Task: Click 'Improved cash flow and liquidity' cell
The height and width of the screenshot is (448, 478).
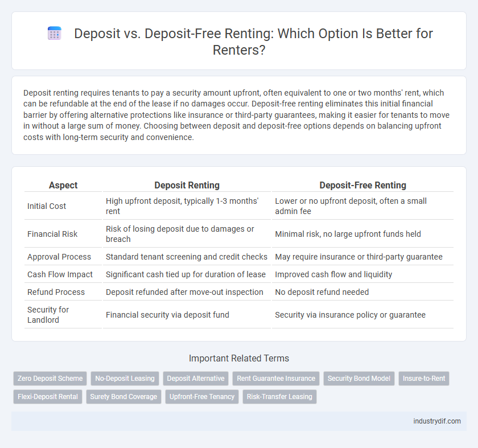Action: coord(362,274)
